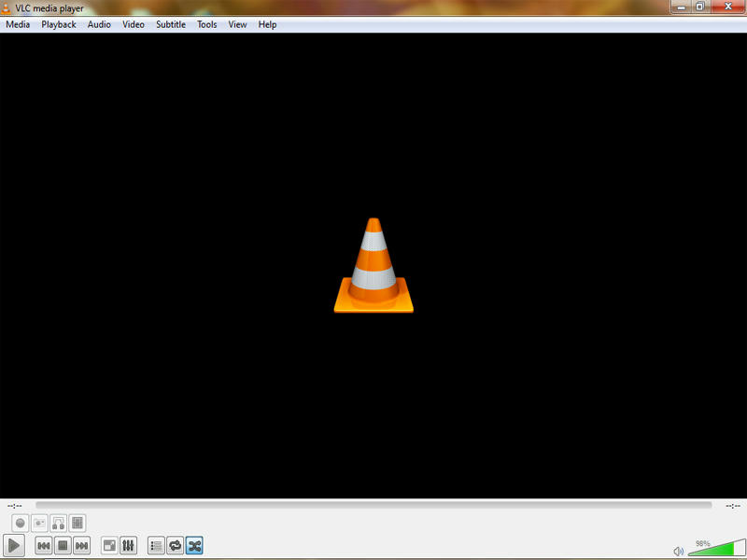Disable the highlighted shuffle random button

coord(194,545)
